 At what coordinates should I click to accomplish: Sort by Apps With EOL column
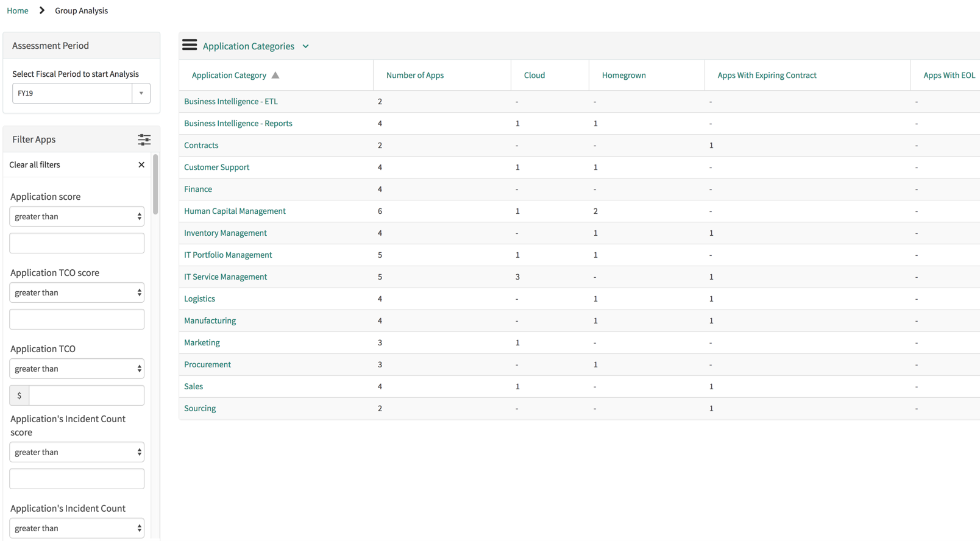pyautogui.click(x=949, y=76)
